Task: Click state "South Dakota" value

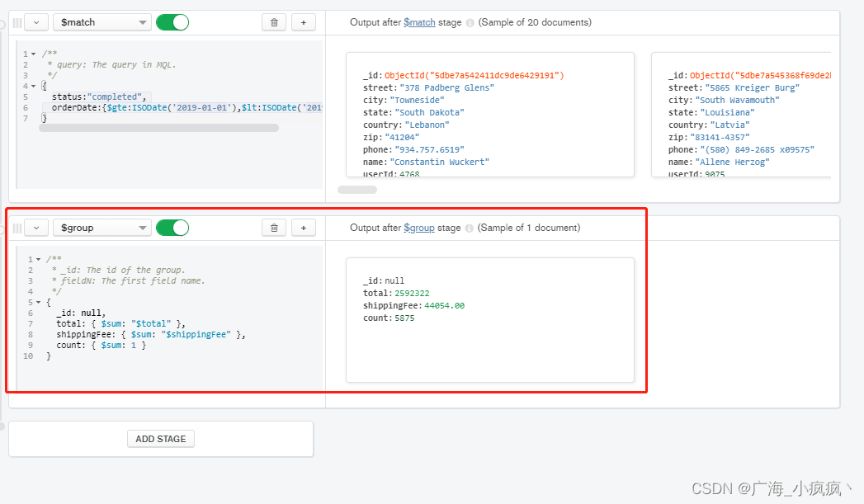Action: pyautogui.click(x=430, y=112)
